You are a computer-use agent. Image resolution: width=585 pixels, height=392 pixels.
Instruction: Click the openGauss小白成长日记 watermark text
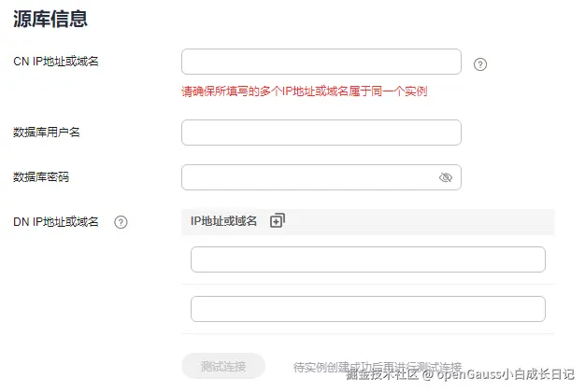tap(500, 375)
